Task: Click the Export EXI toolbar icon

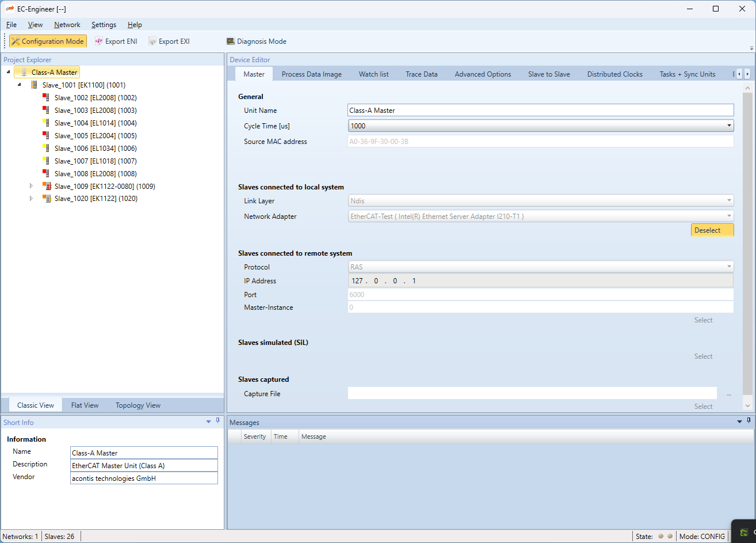Action: [152, 41]
